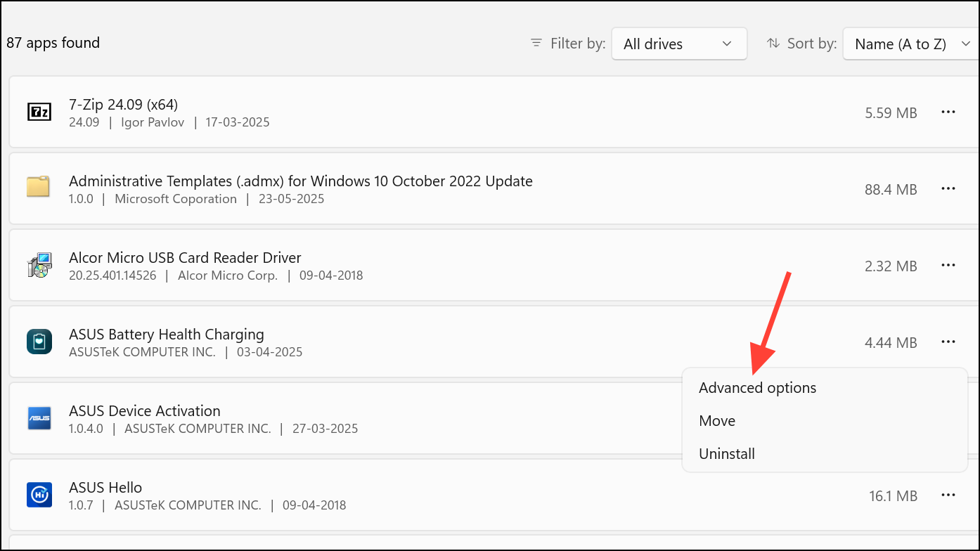Click the Alcor Micro Card Reader icon
Image resolution: width=980 pixels, height=551 pixels.
[x=39, y=266]
